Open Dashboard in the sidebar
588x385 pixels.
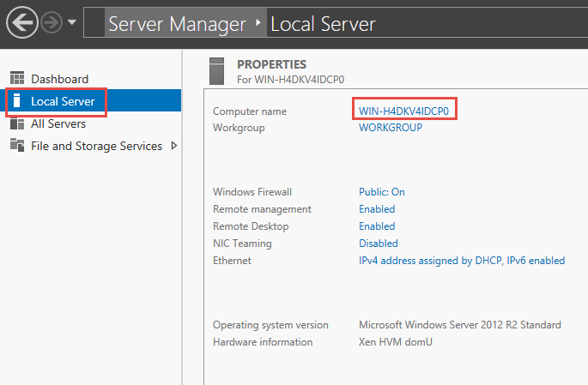59,79
